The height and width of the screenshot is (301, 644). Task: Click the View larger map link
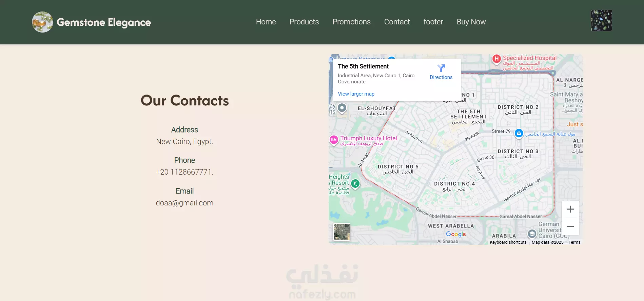[x=356, y=94]
